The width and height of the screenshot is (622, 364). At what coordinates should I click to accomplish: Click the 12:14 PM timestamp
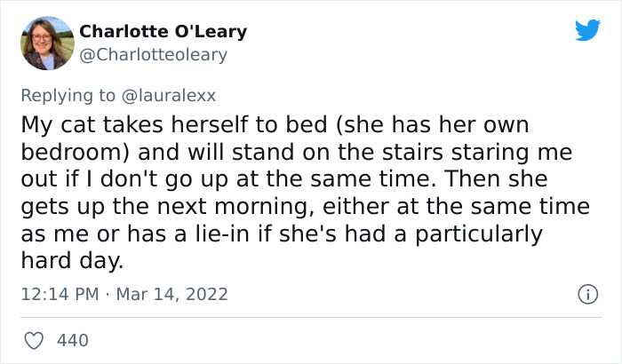(x=58, y=294)
